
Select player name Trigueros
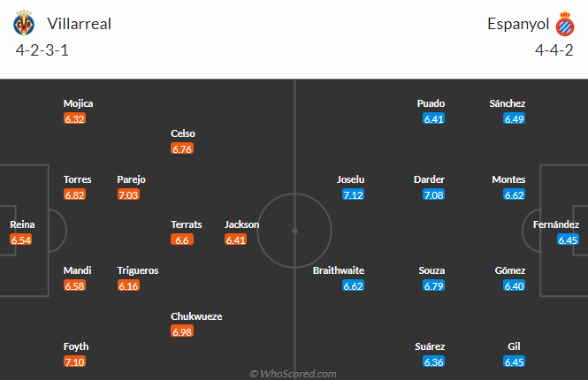tap(138, 270)
